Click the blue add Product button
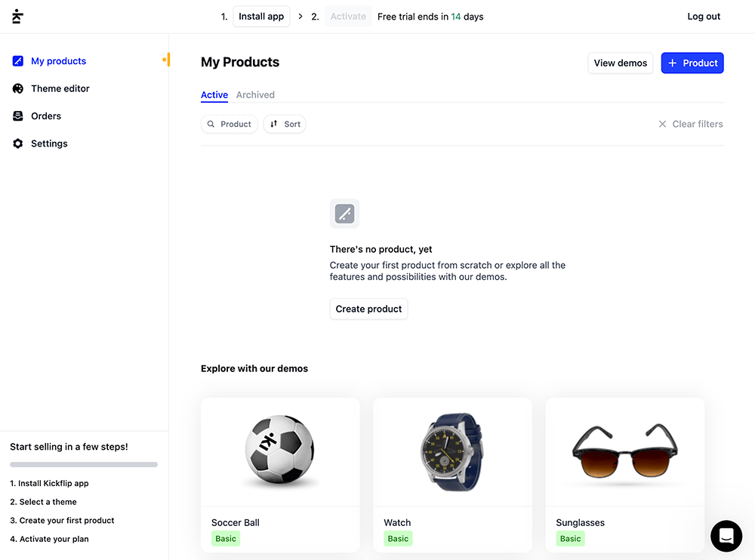The image size is (755, 560). [x=692, y=63]
